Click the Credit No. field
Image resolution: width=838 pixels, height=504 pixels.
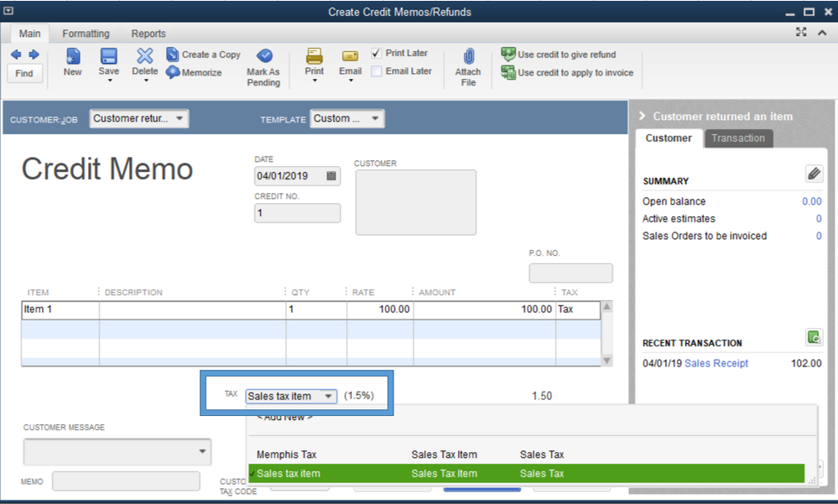tap(297, 213)
